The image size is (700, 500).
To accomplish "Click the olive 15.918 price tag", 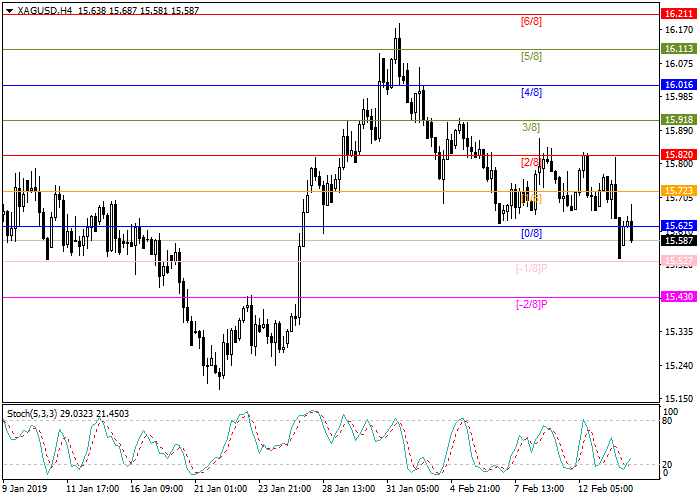I will pyautogui.click(x=677, y=120).
